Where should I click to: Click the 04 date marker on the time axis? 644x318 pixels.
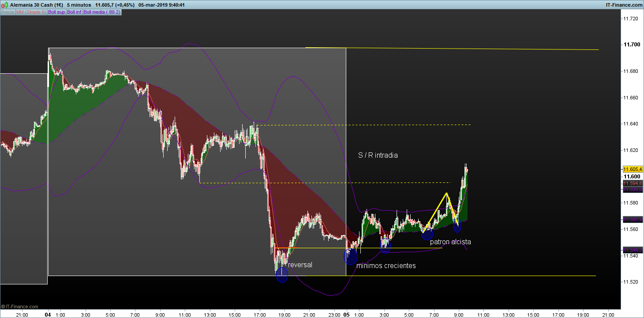tap(48, 315)
